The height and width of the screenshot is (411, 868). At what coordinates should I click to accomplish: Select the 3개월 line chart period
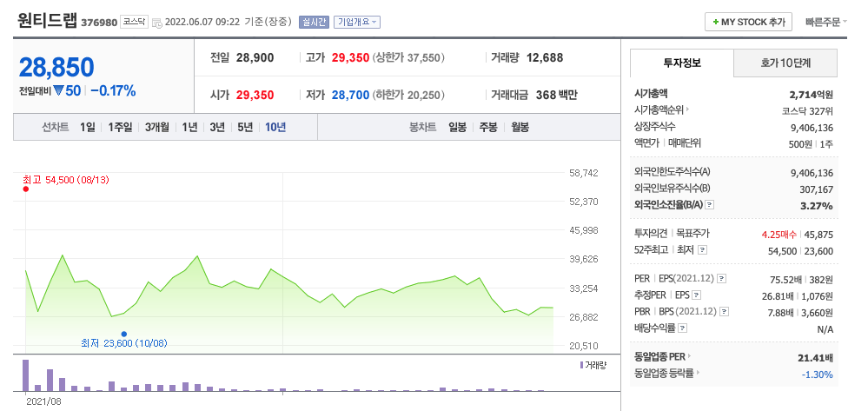point(157,128)
